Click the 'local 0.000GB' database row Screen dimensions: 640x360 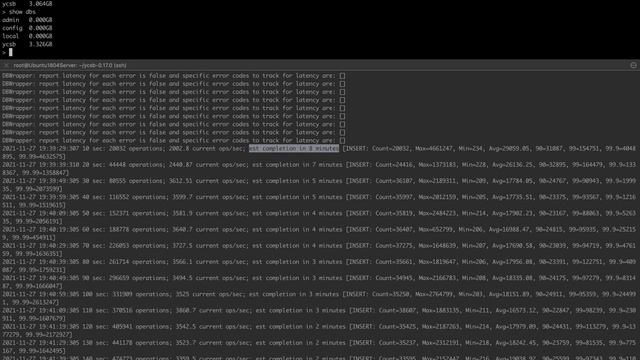(x=27, y=36)
